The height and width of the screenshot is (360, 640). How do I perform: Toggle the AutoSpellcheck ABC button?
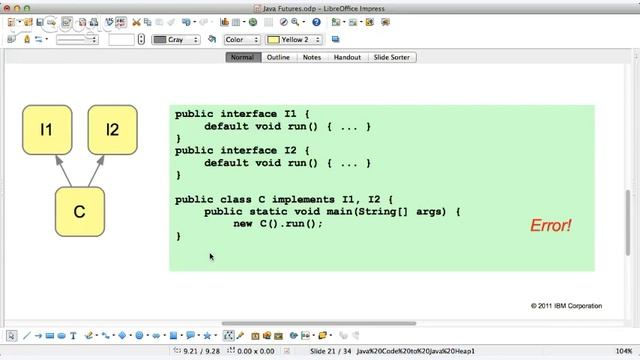click(x=121, y=22)
